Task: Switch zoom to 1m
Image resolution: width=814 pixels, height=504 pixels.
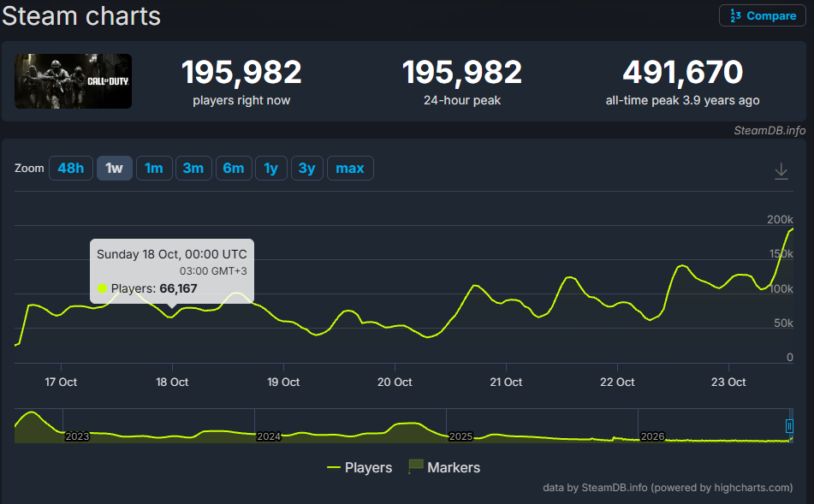Action: click(x=154, y=169)
